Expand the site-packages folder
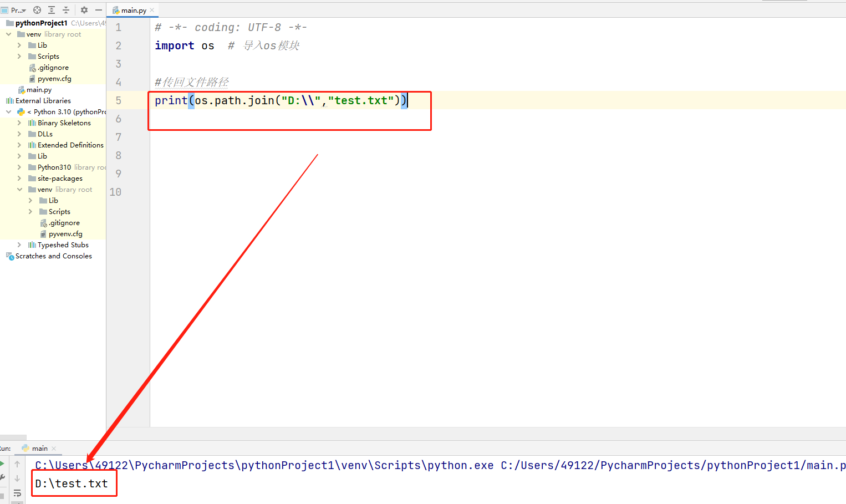Screen dimensions: 846x504 19,178
